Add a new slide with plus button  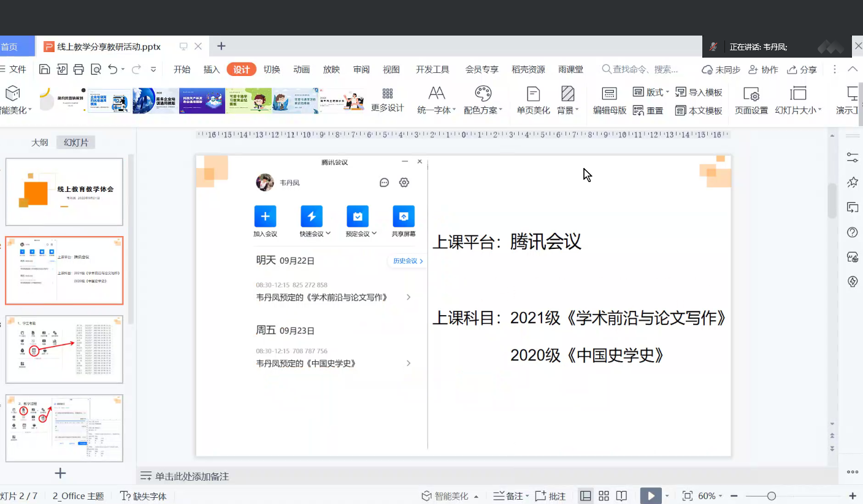(x=60, y=473)
